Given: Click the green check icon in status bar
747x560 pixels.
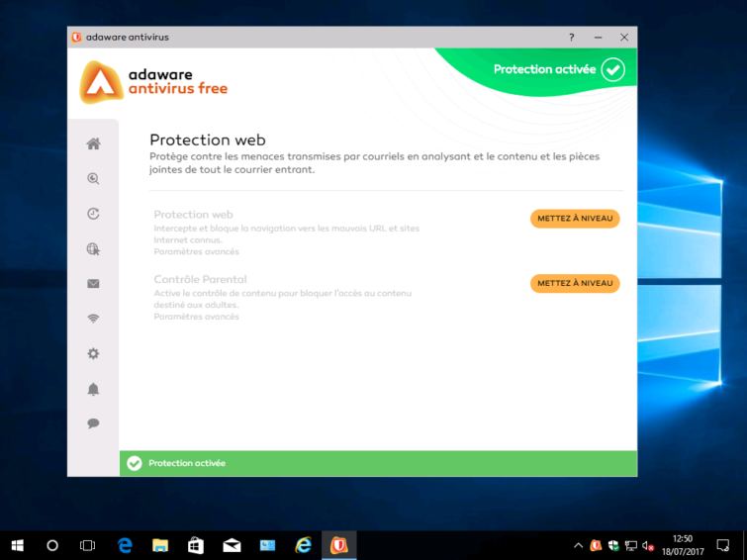Looking at the screenshot, I should click(x=135, y=463).
